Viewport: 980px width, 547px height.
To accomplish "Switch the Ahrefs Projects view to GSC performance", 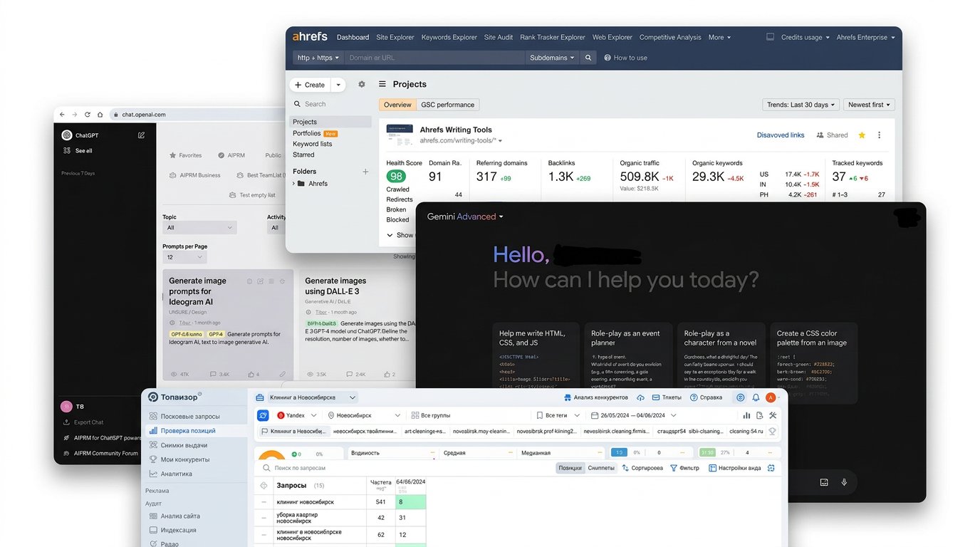I will coord(447,105).
